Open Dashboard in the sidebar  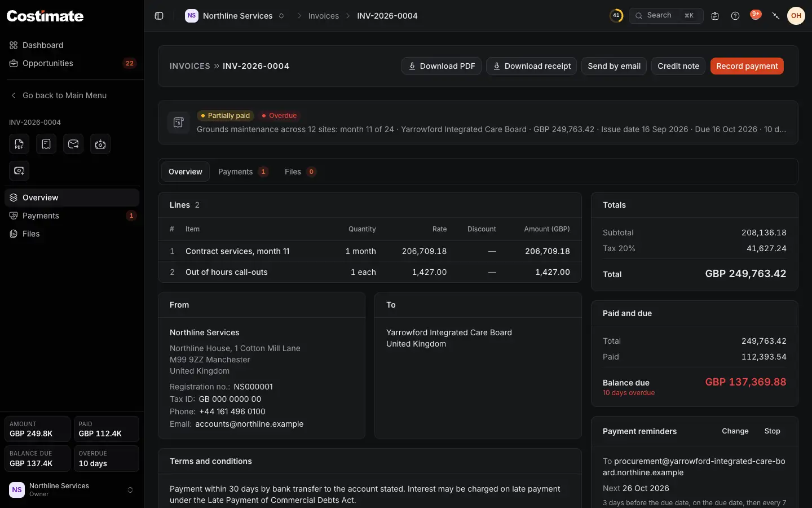pyautogui.click(x=72, y=45)
